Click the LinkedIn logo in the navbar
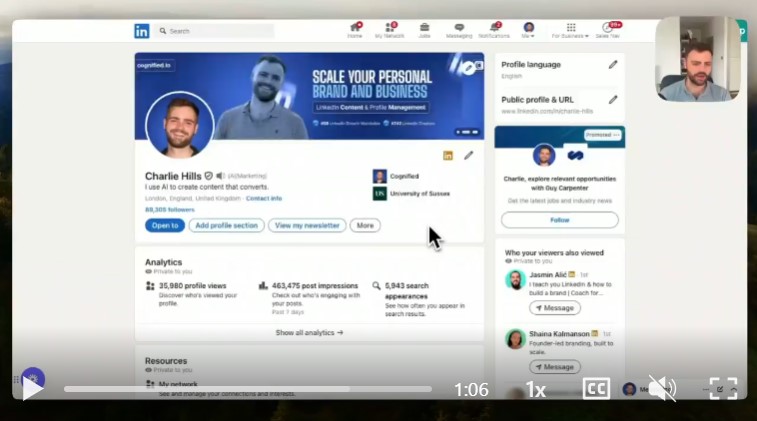 142,31
